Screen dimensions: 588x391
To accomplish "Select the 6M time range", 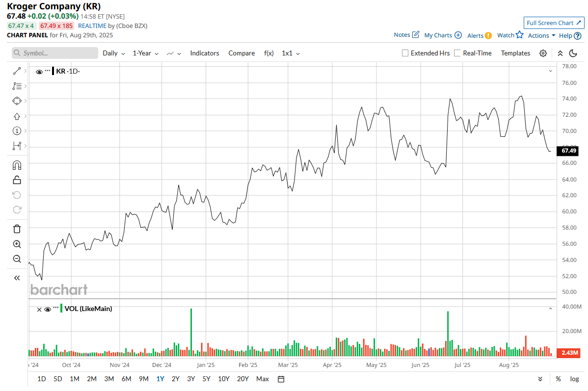I will coord(126,379).
